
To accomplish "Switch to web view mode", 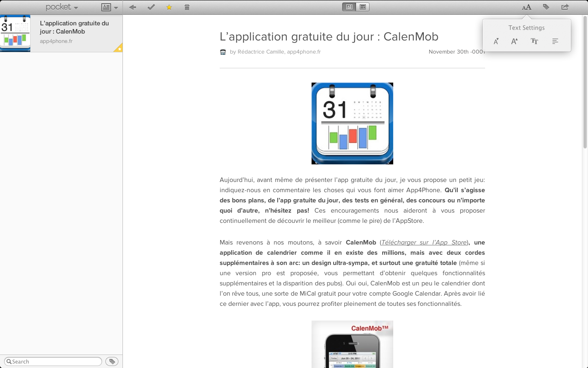I will coord(363,7).
